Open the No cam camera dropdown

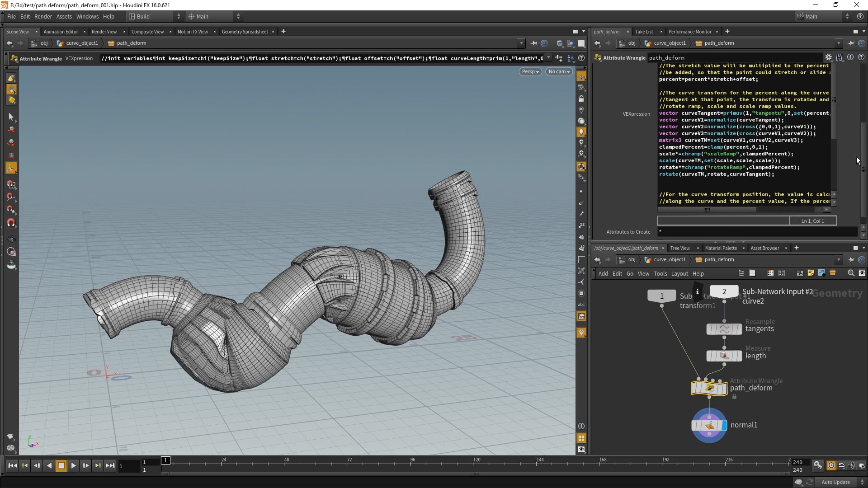tap(559, 71)
